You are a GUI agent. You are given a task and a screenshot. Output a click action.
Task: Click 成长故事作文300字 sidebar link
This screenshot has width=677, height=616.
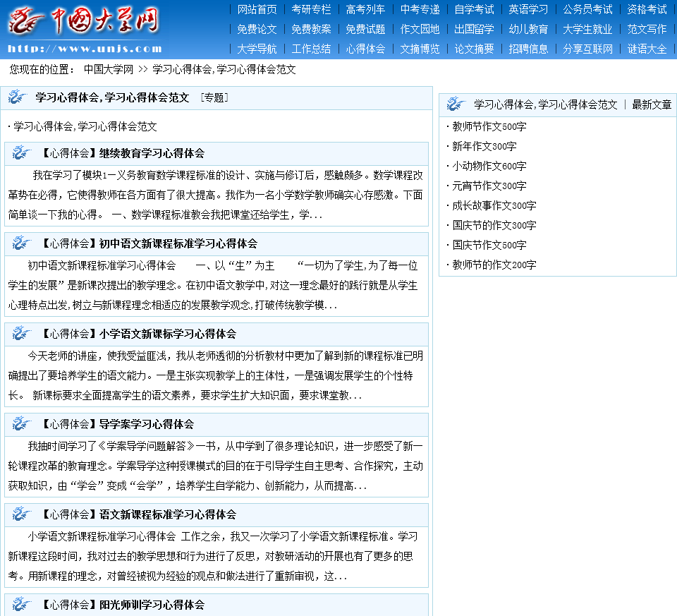(x=494, y=205)
